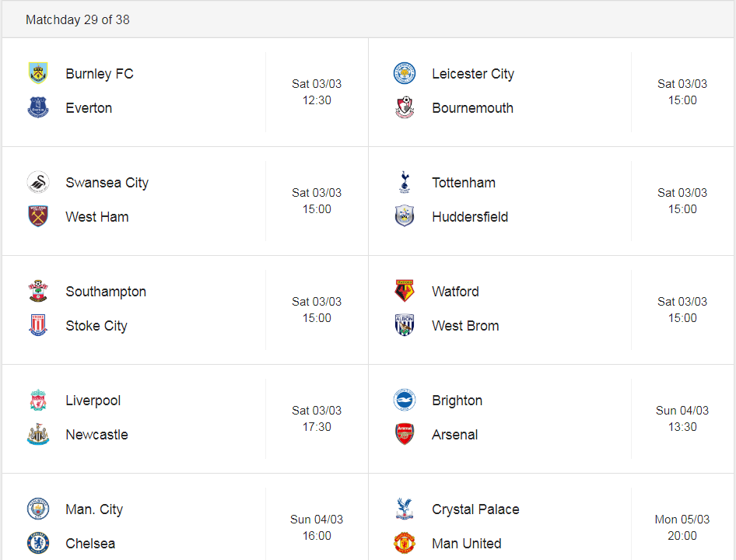Image resolution: width=736 pixels, height=560 pixels.
Task: Select the Watford club crest
Action: (x=404, y=291)
